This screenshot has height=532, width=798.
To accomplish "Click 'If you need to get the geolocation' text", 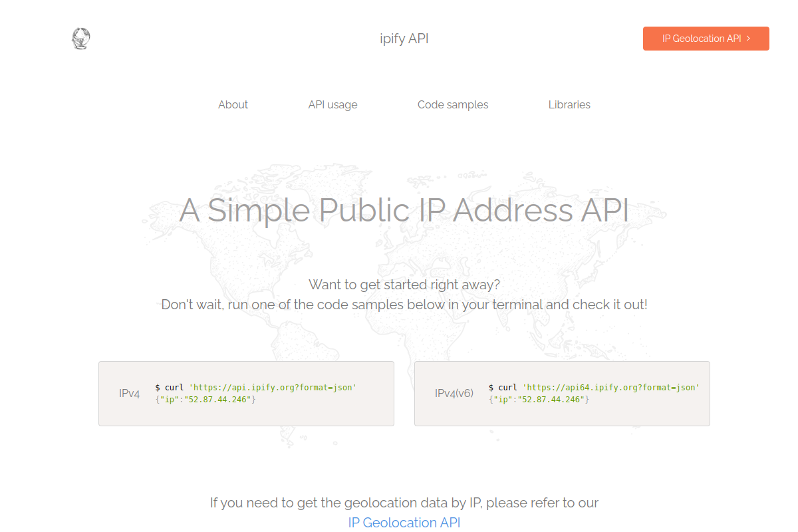I will 404,503.
